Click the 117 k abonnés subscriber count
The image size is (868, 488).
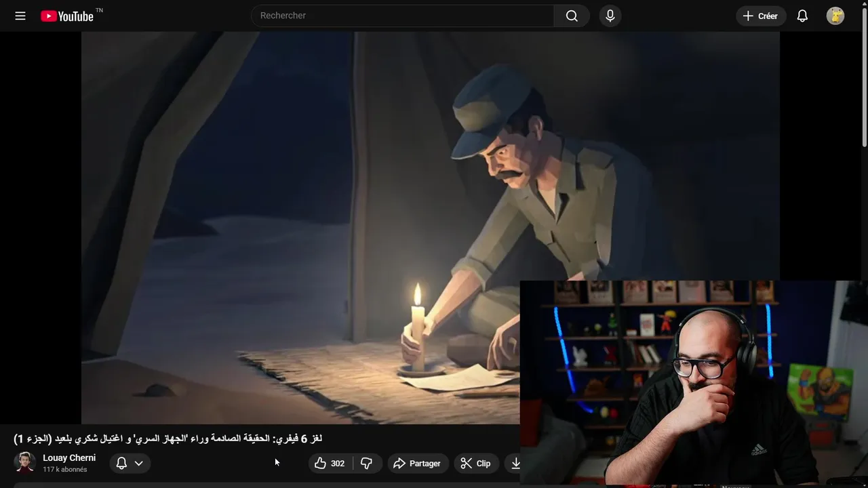(65, 470)
